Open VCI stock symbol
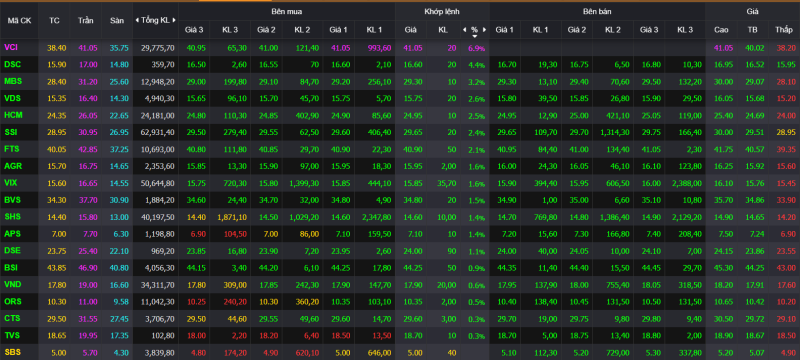 point(11,47)
